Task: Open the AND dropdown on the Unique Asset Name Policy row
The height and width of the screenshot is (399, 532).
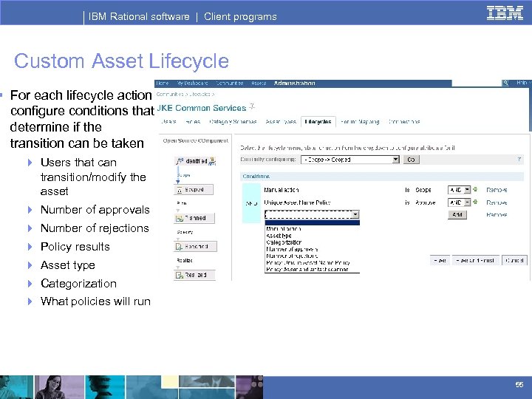Action: (x=459, y=202)
